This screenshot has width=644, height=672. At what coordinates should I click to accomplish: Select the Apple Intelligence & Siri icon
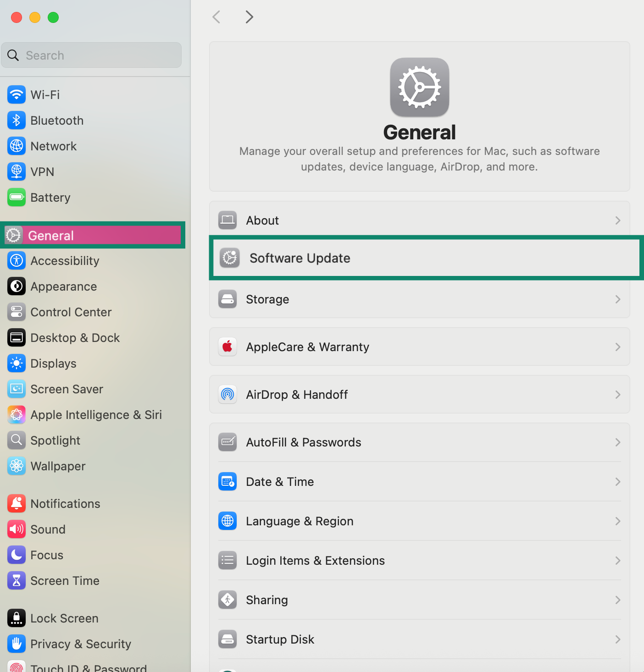click(17, 414)
